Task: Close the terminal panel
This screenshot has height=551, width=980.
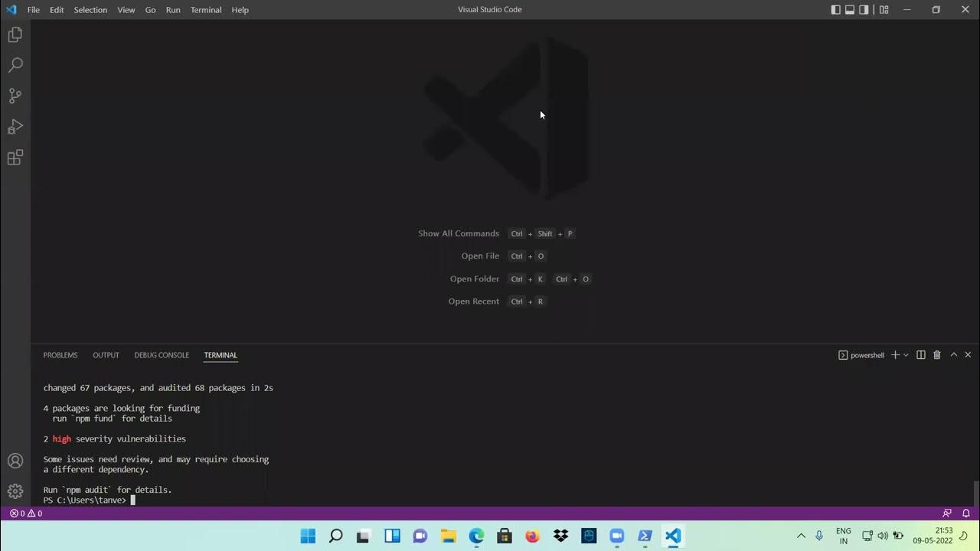Action: coord(968,355)
